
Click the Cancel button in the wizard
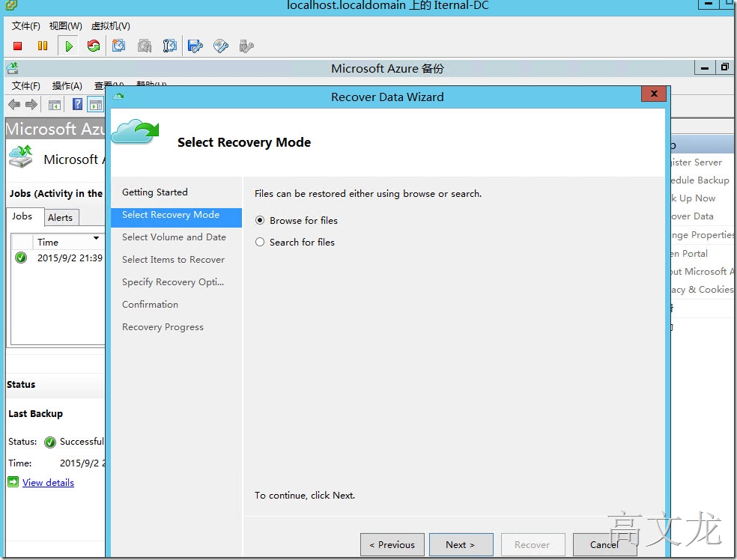tap(604, 544)
